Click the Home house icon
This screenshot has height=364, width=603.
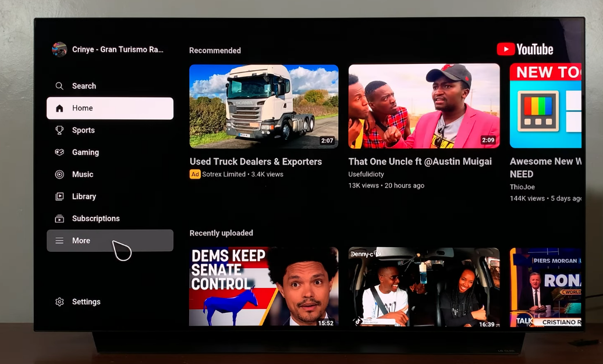(x=59, y=108)
